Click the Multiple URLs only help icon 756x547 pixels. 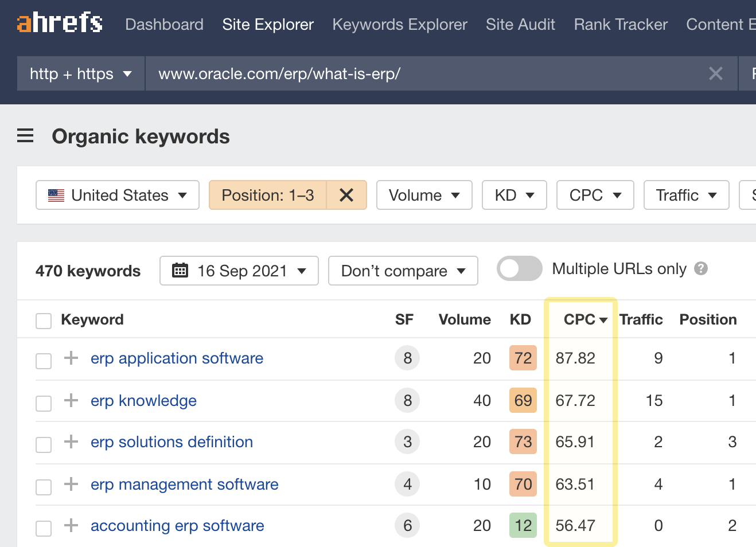tap(701, 269)
